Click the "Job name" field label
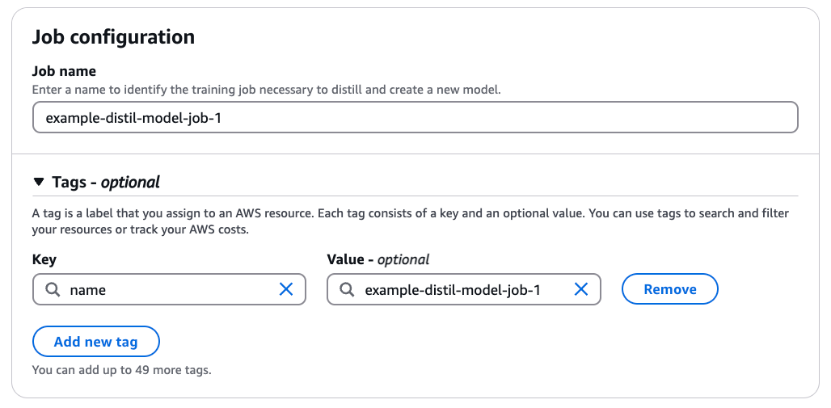The width and height of the screenshot is (831, 408). (x=65, y=72)
